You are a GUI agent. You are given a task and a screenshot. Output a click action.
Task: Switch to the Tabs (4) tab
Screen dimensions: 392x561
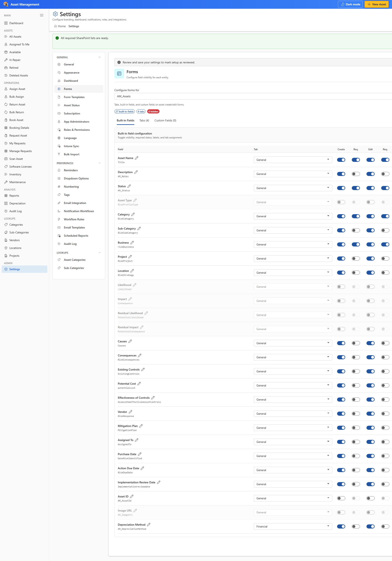(x=144, y=120)
